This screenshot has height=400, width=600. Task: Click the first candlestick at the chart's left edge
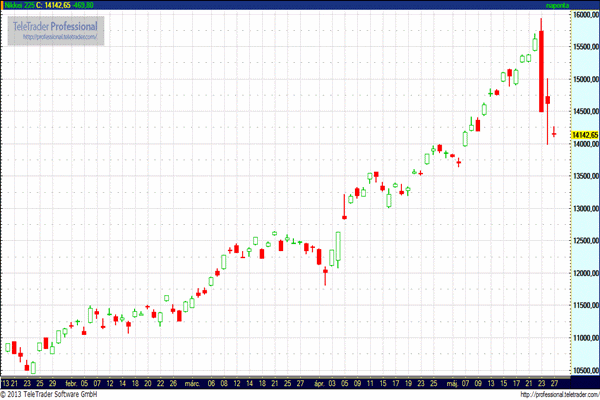[x=9, y=348]
